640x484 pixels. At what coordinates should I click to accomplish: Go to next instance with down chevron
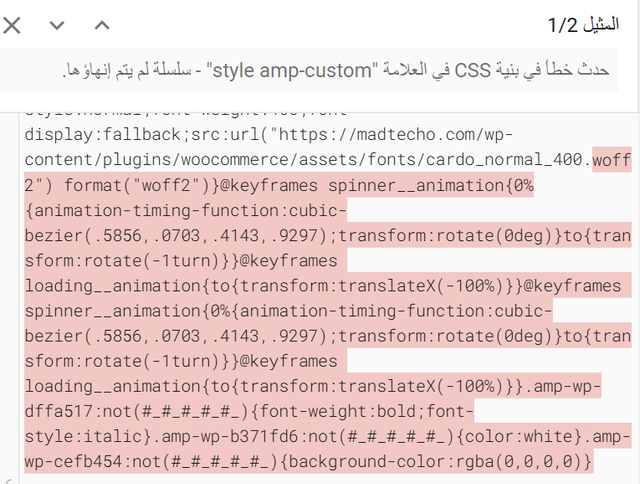coord(57,26)
